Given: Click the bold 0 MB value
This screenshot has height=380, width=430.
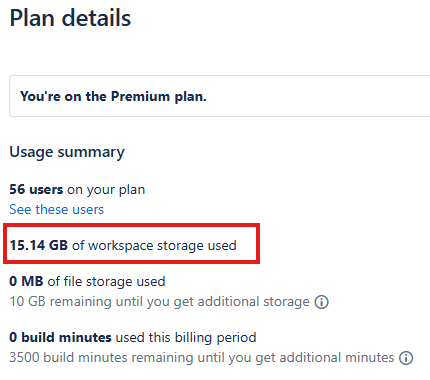Looking at the screenshot, I should 26,281.
